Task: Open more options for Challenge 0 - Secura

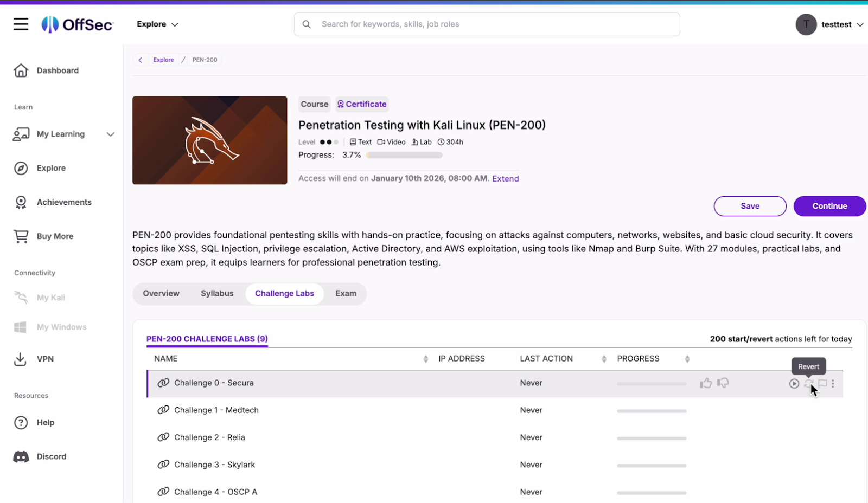Action: pyautogui.click(x=833, y=384)
